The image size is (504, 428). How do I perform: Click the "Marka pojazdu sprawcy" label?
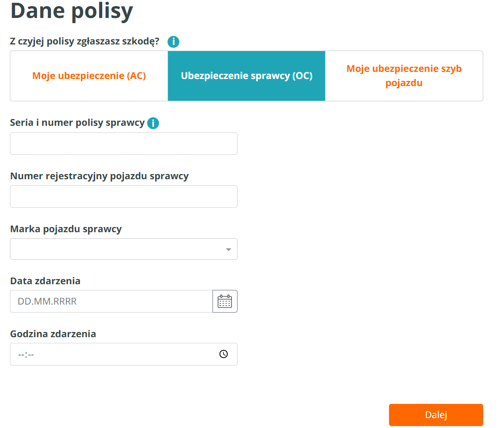(x=66, y=229)
